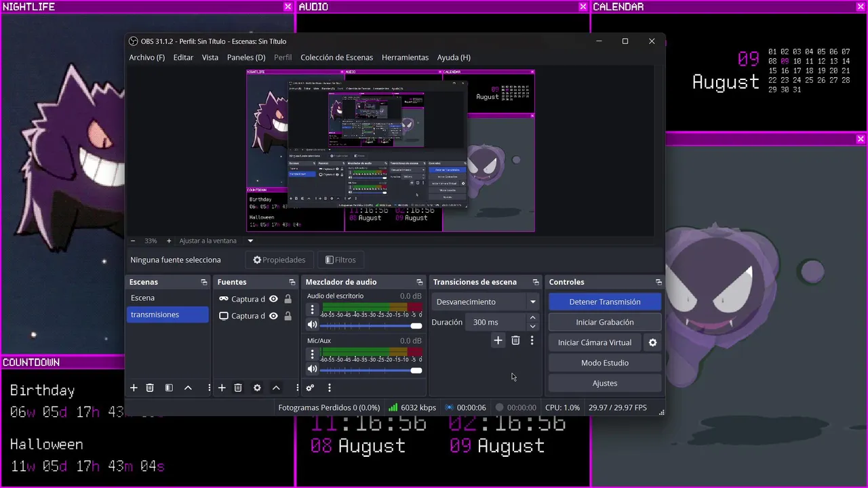
Task: Open virtual camera settings gear
Action: point(652,343)
